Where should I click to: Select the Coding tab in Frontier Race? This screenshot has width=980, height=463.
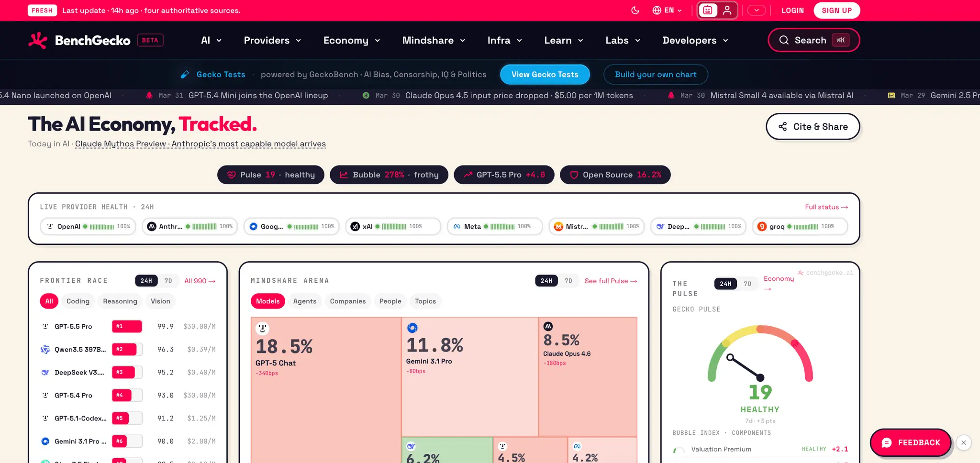tap(78, 301)
